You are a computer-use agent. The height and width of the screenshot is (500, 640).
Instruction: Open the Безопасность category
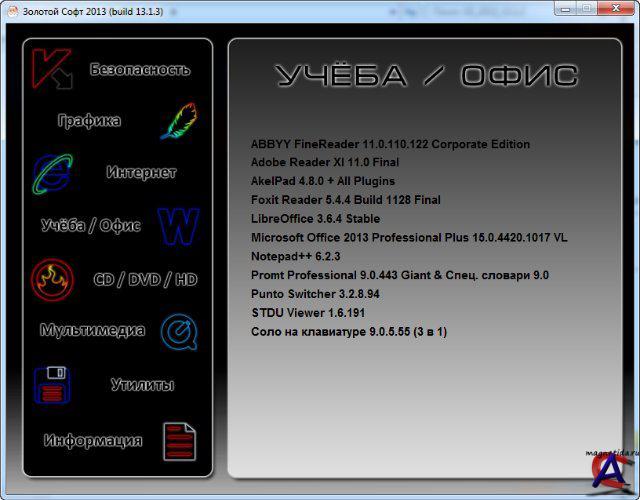pos(139,70)
